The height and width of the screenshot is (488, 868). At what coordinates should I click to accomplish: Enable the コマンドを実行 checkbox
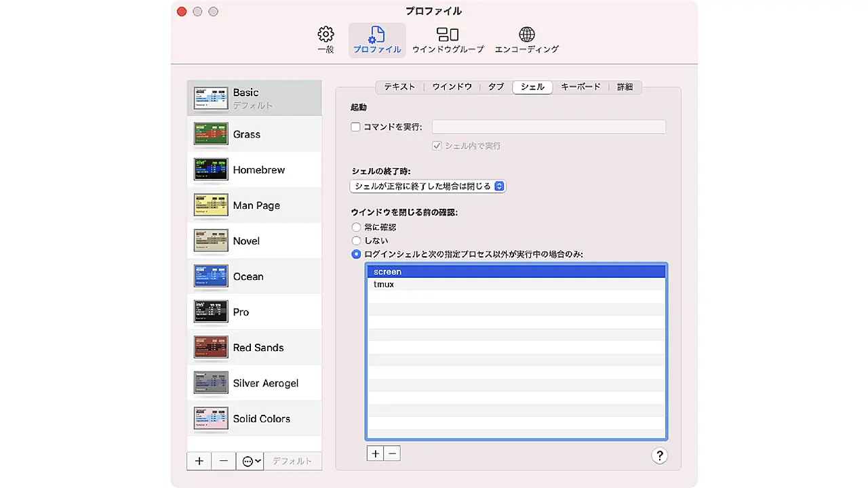pos(355,127)
